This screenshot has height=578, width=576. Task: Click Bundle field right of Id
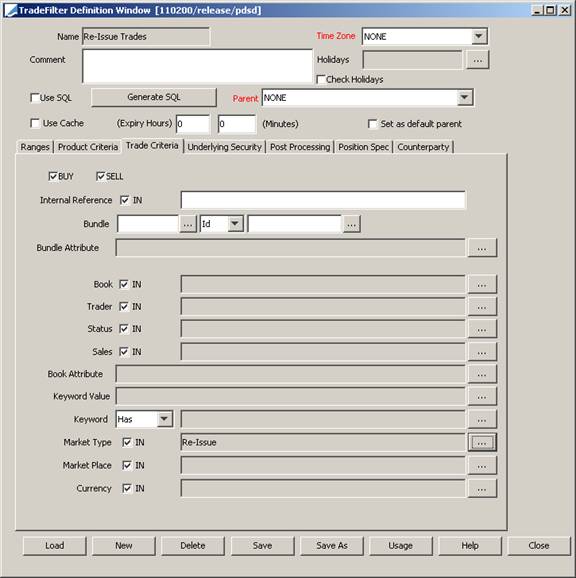[x=295, y=224]
